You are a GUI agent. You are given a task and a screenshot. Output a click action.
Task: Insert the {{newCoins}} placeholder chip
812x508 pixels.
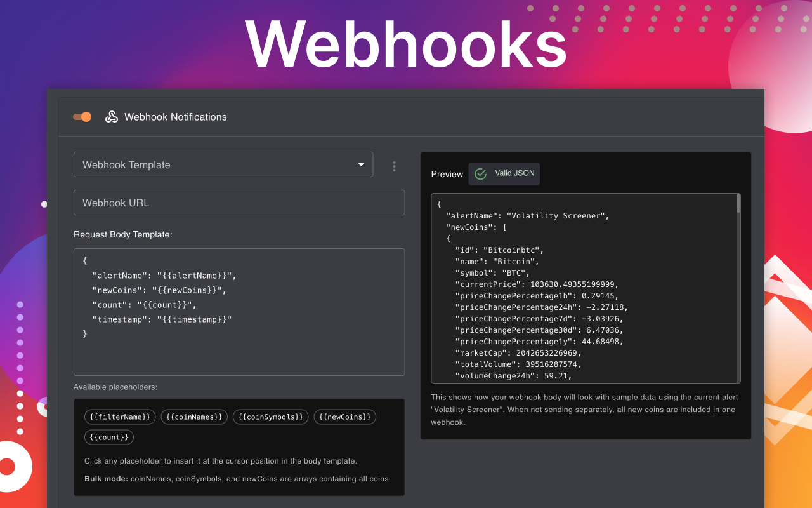tap(345, 417)
